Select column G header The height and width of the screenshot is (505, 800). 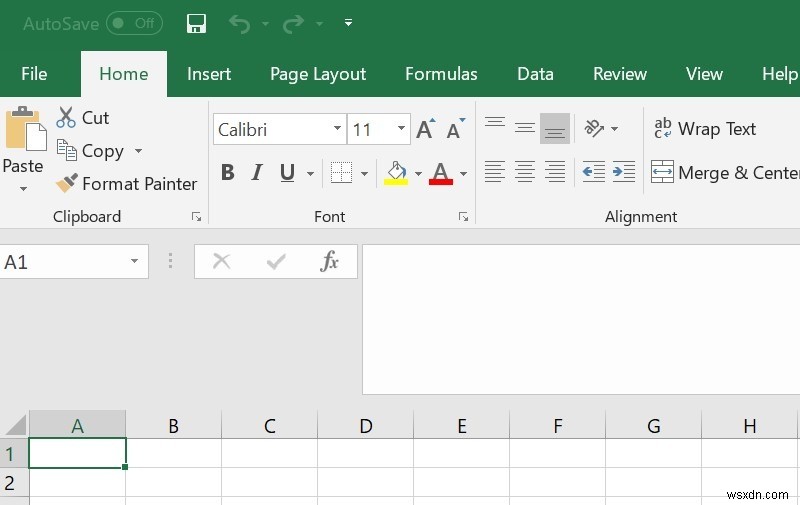(x=654, y=425)
